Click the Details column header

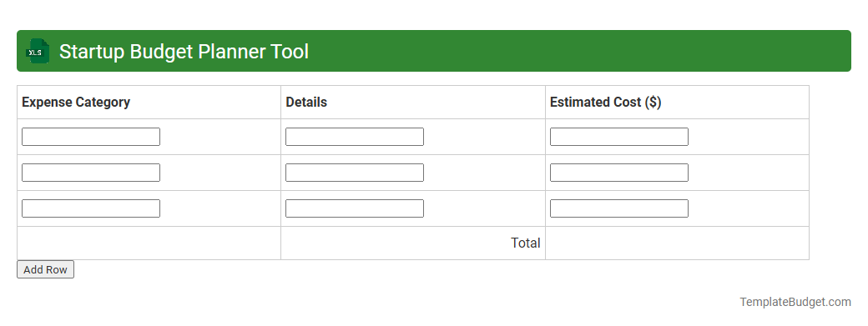pos(413,103)
